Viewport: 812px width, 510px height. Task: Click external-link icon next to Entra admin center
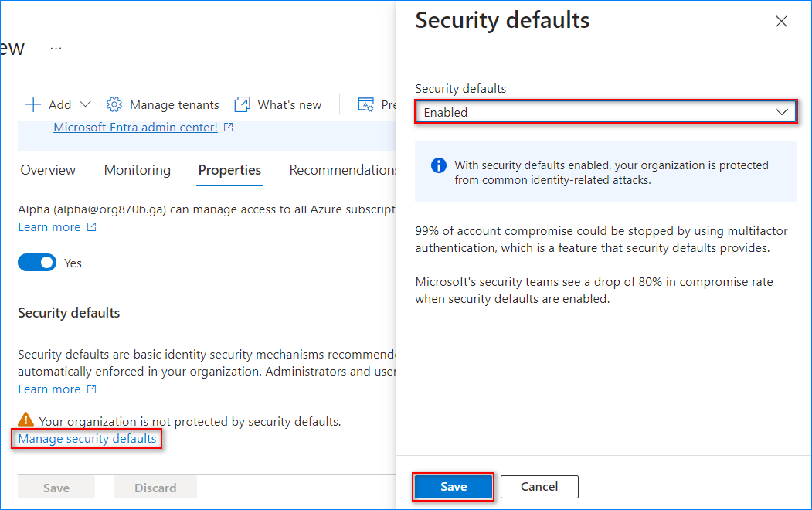tap(229, 127)
